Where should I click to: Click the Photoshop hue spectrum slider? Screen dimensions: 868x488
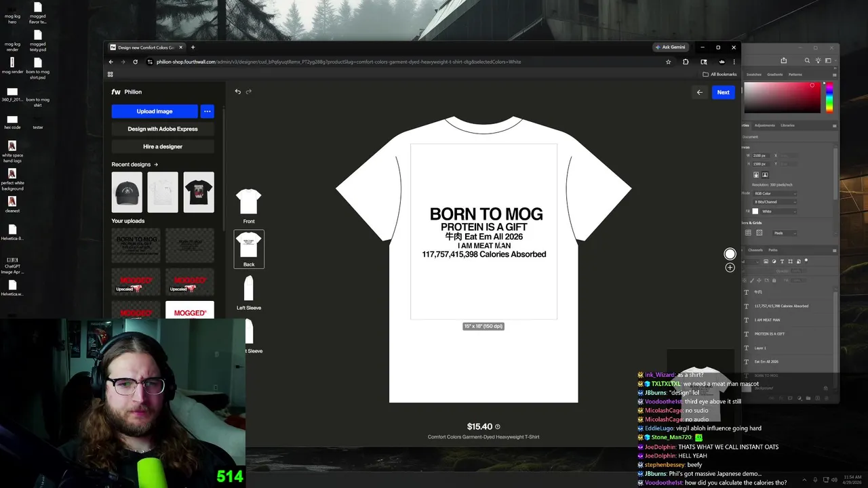pos(829,98)
